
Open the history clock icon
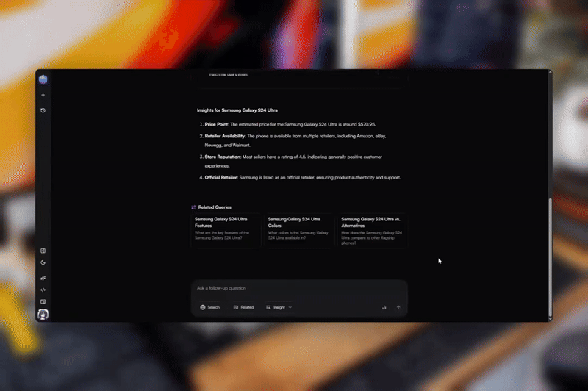tap(43, 110)
